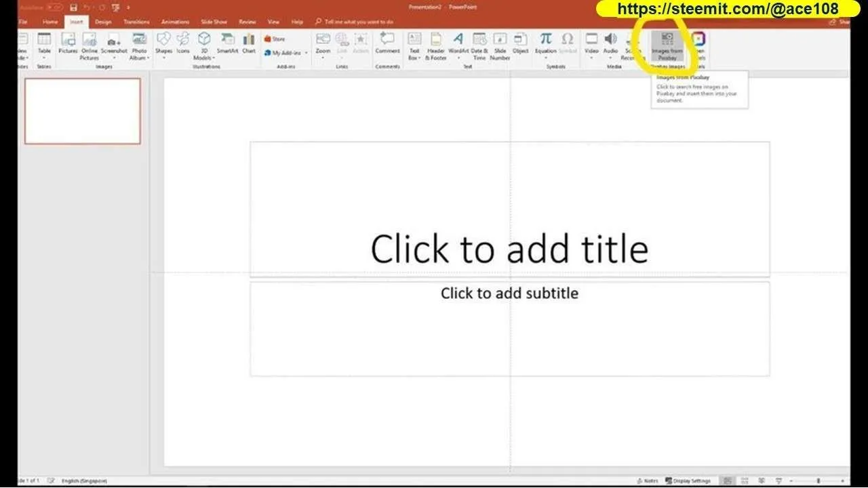Click Display Settings in status bar
The image size is (868, 488).
click(x=687, y=481)
